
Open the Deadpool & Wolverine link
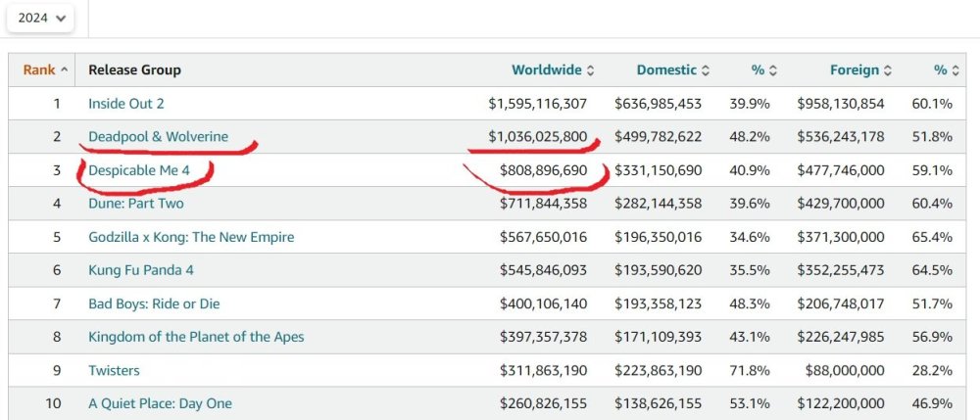pyautogui.click(x=158, y=137)
